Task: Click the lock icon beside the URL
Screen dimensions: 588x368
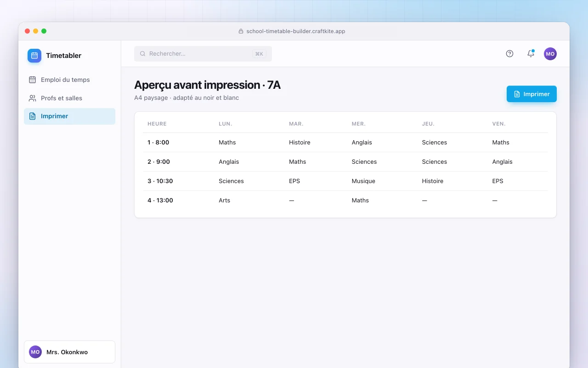Action: 241,31
